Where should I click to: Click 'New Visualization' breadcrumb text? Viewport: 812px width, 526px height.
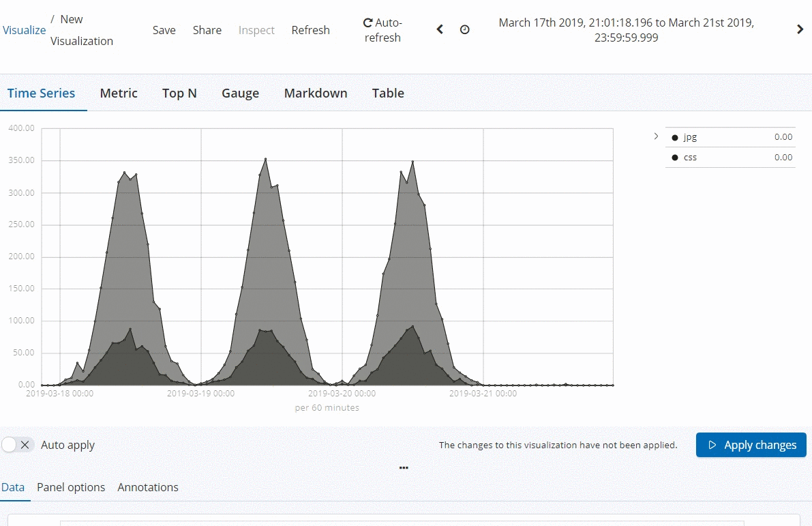tap(81, 30)
